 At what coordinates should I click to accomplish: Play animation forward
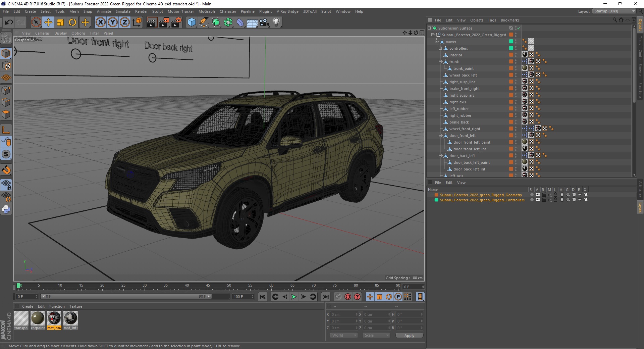tap(294, 297)
